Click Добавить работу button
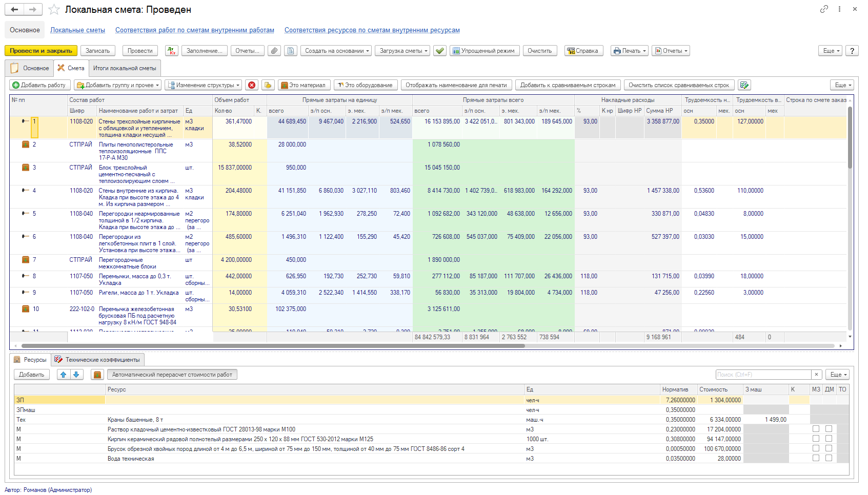This screenshot has height=495, width=868. (39, 85)
